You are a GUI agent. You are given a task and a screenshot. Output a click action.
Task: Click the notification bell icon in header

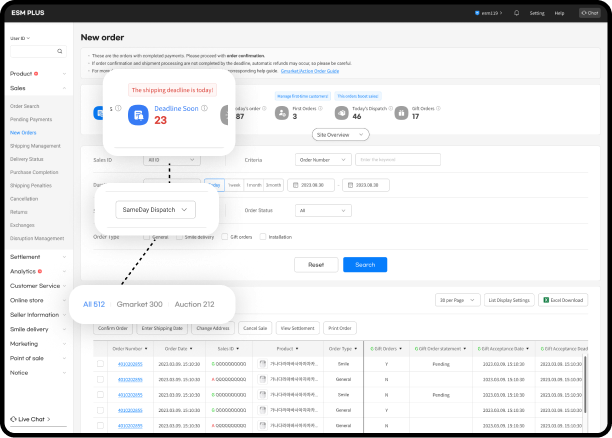click(516, 13)
